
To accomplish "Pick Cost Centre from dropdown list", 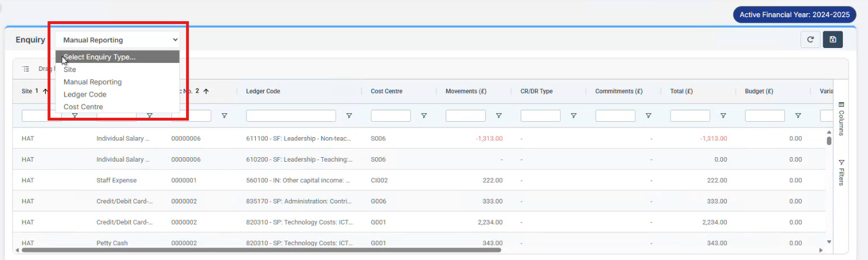I will (83, 107).
